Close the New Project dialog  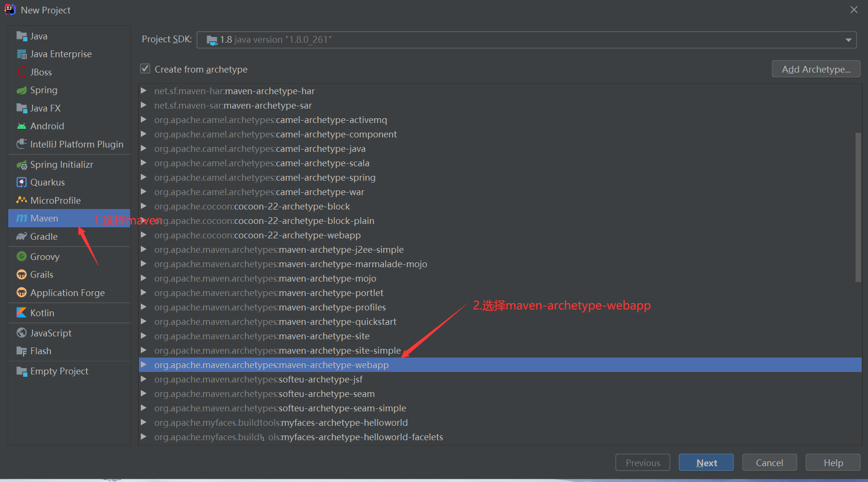pyautogui.click(x=854, y=10)
